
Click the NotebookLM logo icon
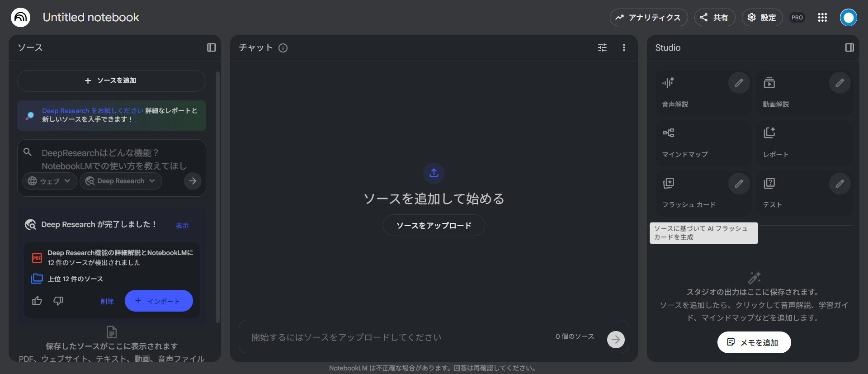(x=20, y=17)
